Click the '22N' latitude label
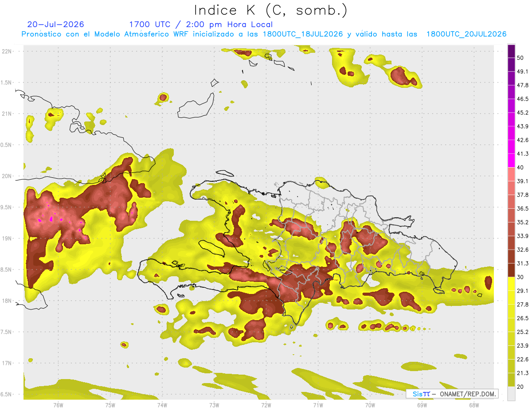The image size is (532, 411). [8, 51]
